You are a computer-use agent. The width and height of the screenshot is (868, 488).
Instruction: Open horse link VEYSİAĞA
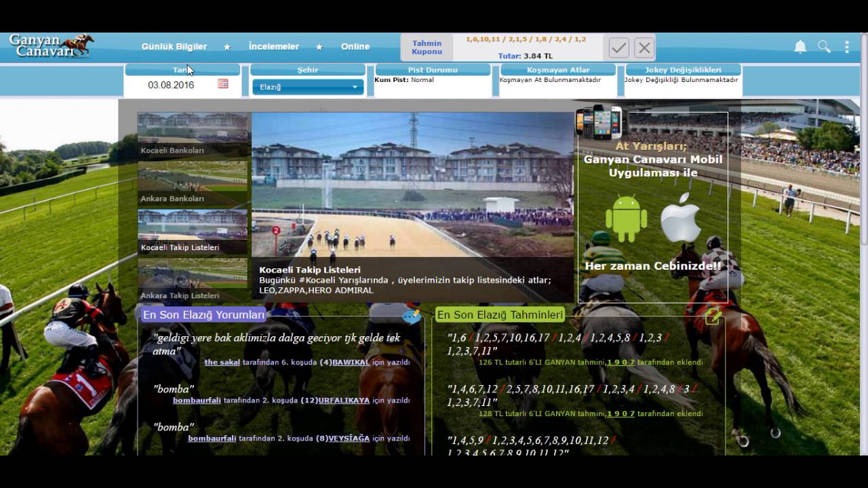349,439
